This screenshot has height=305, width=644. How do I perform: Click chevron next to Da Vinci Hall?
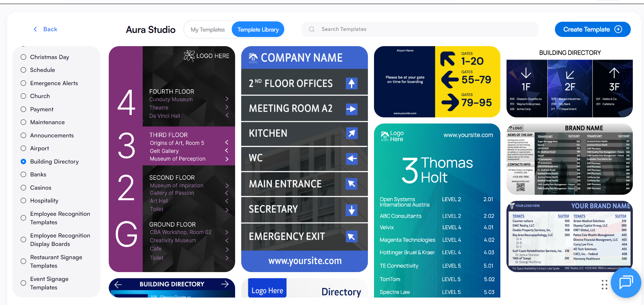click(x=227, y=115)
